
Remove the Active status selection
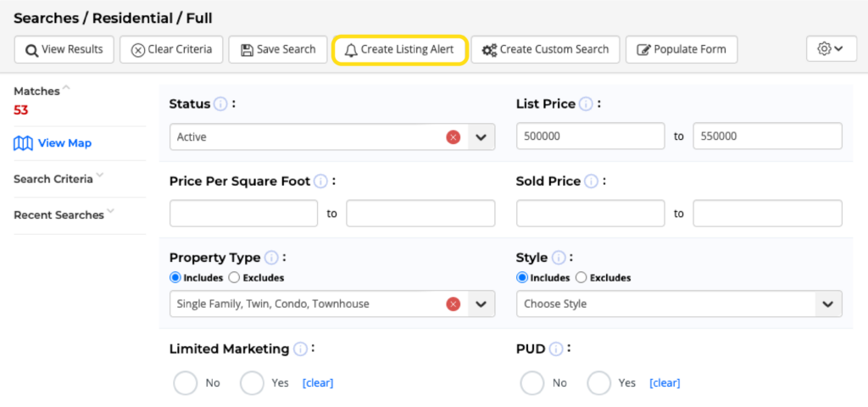453,137
